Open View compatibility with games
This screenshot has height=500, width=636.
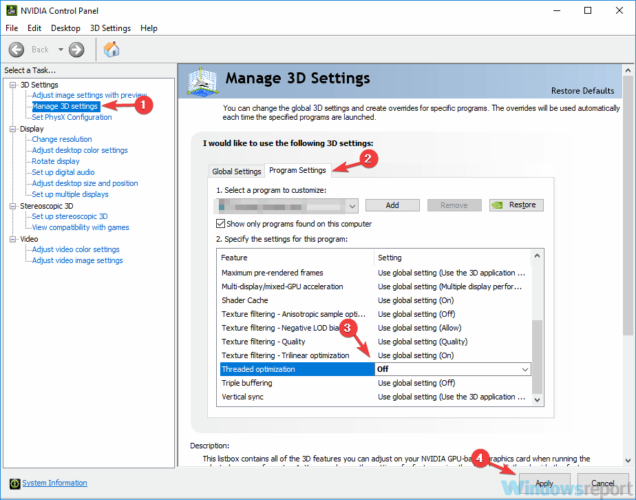pyautogui.click(x=80, y=227)
